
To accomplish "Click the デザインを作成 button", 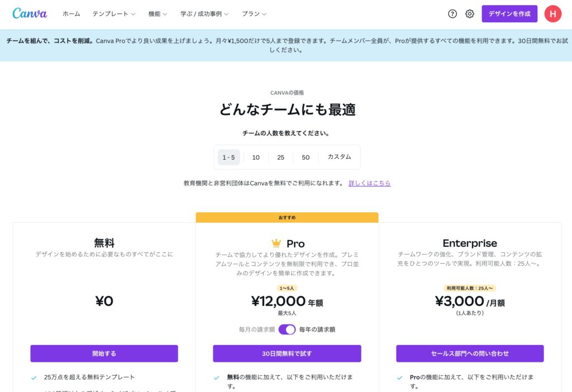I will [x=509, y=14].
